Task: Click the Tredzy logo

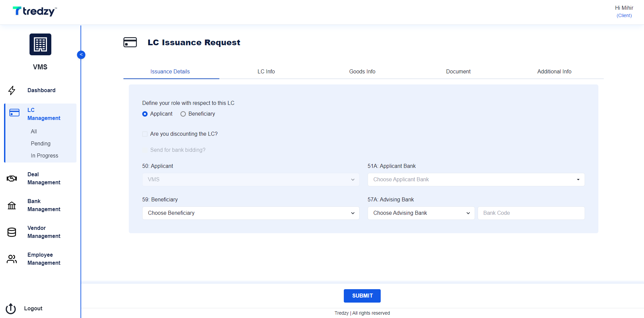Action: [35, 11]
